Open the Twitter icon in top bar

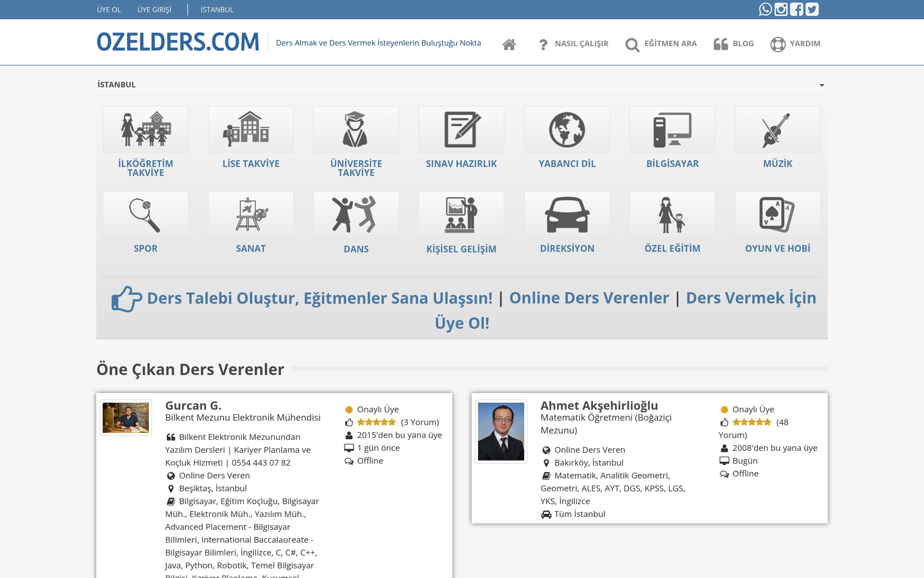812,9
